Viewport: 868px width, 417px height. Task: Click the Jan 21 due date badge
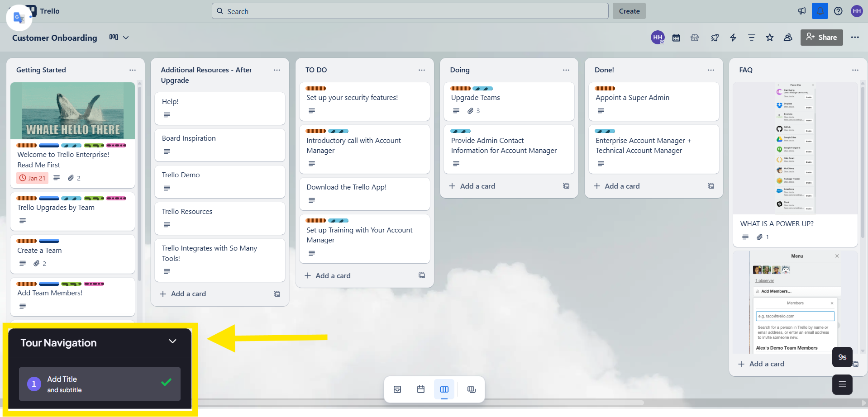[x=32, y=178]
